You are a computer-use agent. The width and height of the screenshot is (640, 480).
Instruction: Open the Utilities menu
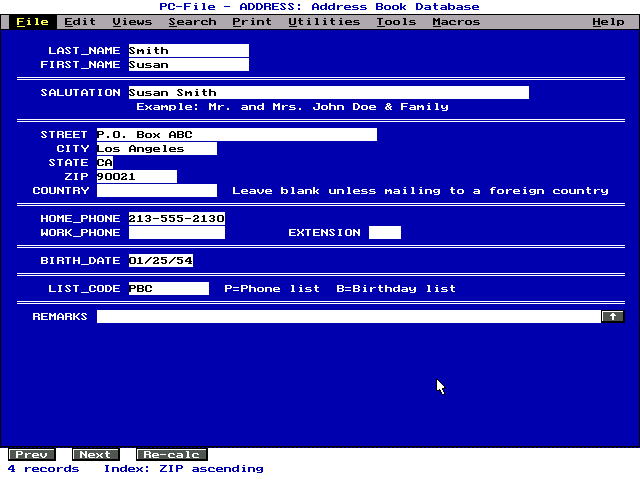coord(324,22)
